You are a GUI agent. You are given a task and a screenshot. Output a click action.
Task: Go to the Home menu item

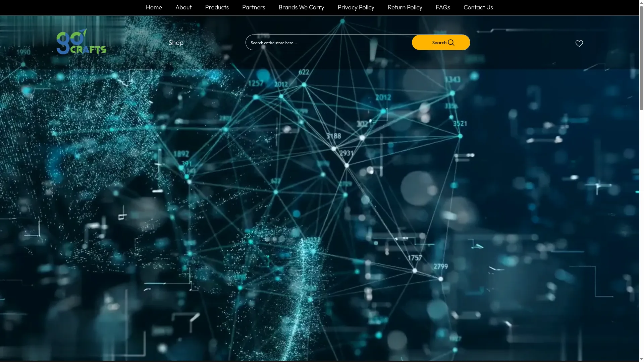[154, 7]
